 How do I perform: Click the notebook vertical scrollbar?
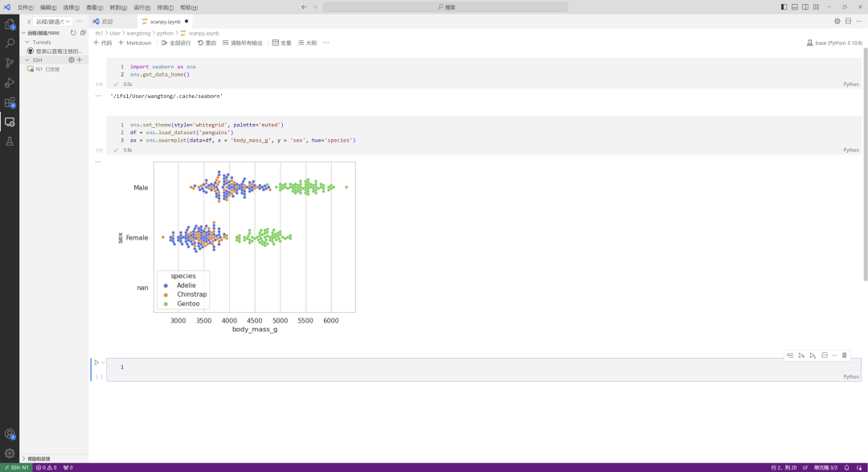[x=865, y=163]
